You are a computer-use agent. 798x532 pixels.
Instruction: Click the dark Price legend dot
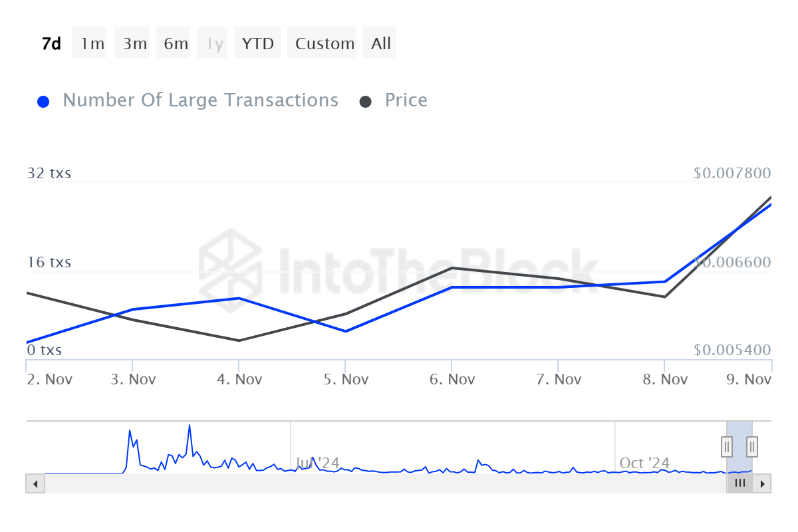point(366,102)
